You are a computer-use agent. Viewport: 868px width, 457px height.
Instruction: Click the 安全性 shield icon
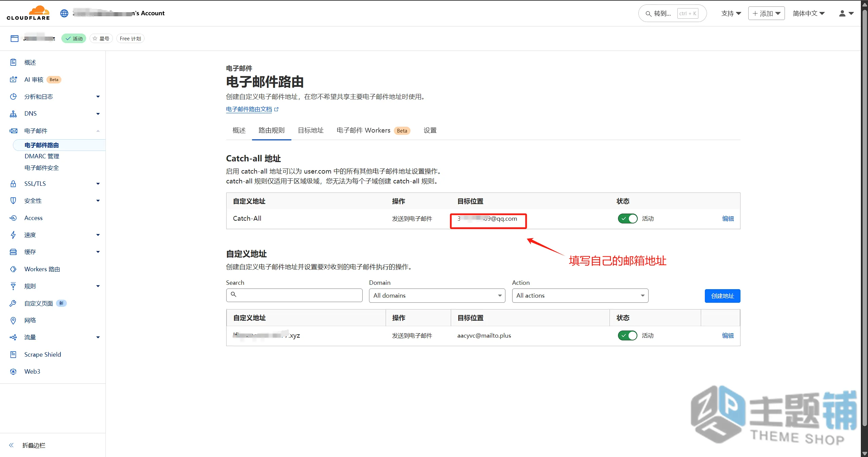13,201
